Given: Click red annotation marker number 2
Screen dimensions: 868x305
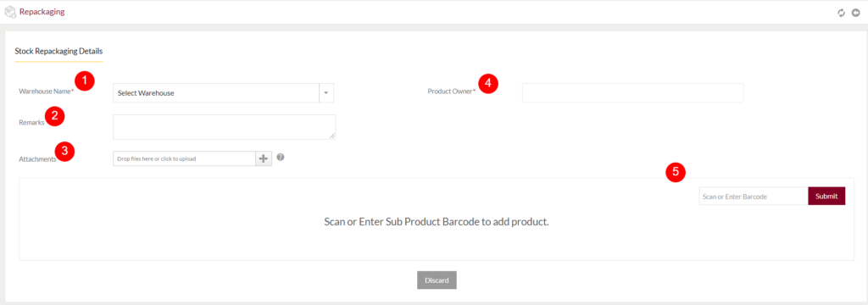Looking at the screenshot, I should point(55,116).
